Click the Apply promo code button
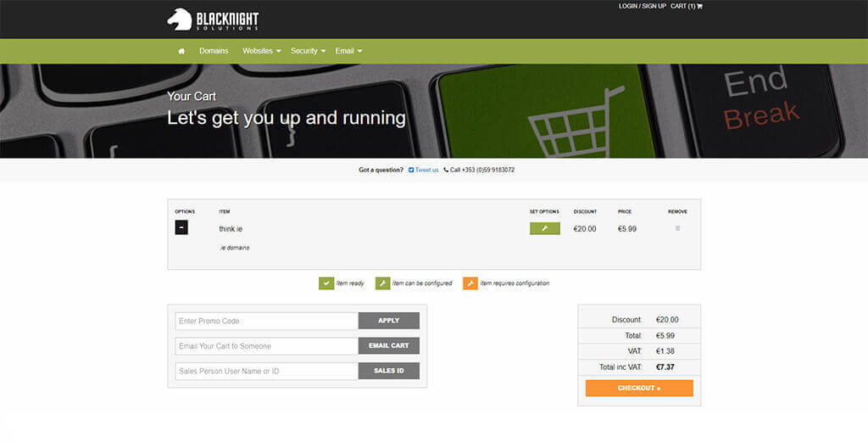This screenshot has height=442, width=868. click(388, 321)
